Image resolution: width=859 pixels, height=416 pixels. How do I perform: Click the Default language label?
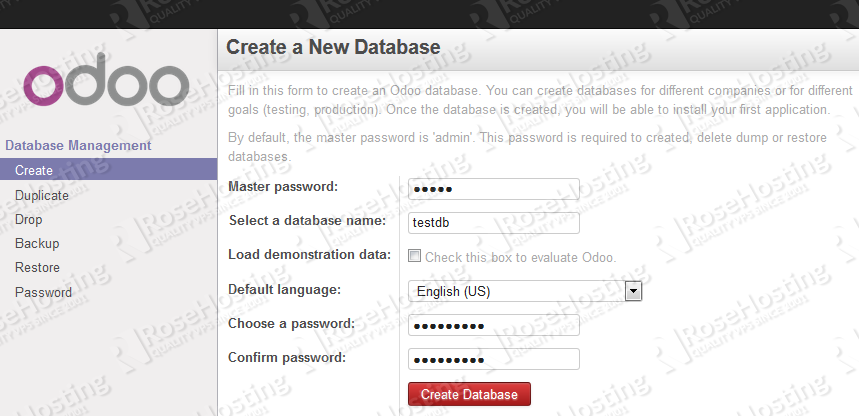[x=284, y=289]
